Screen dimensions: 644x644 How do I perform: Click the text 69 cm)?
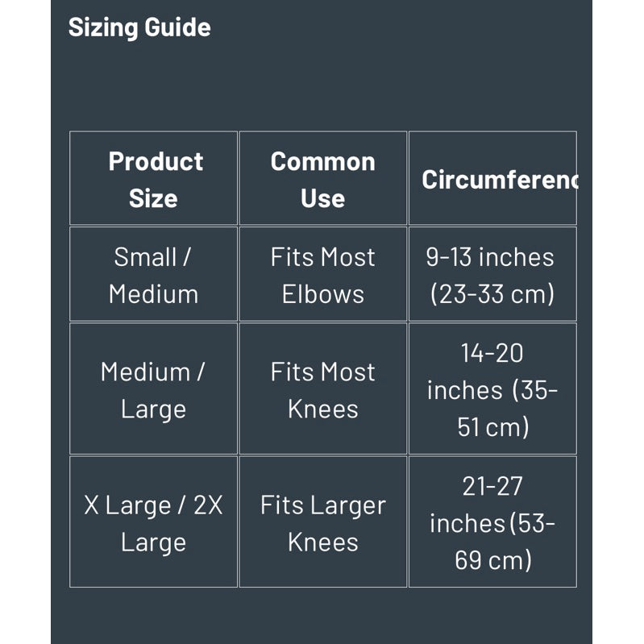point(492,560)
